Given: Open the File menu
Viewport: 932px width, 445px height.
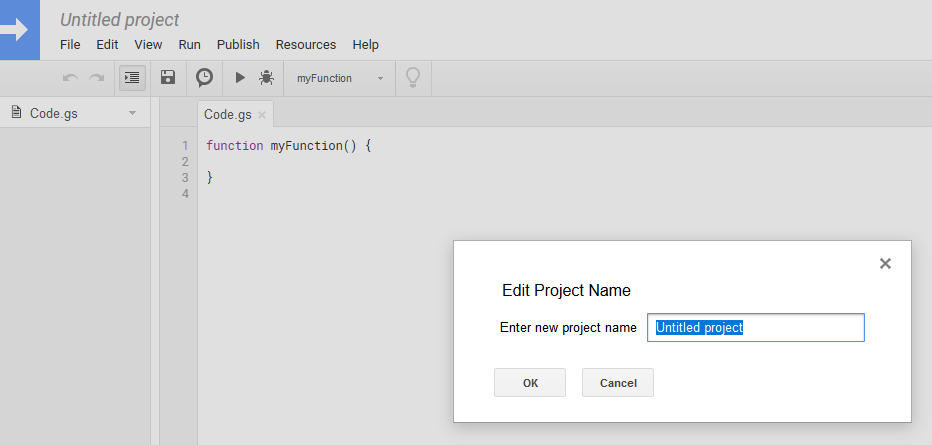Looking at the screenshot, I should [70, 44].
